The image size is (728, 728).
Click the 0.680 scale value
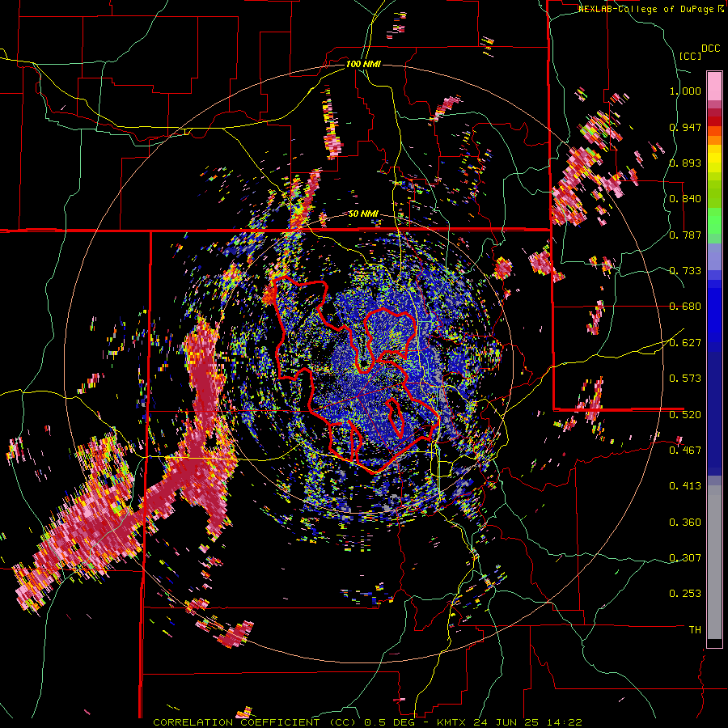click(685, 307)
